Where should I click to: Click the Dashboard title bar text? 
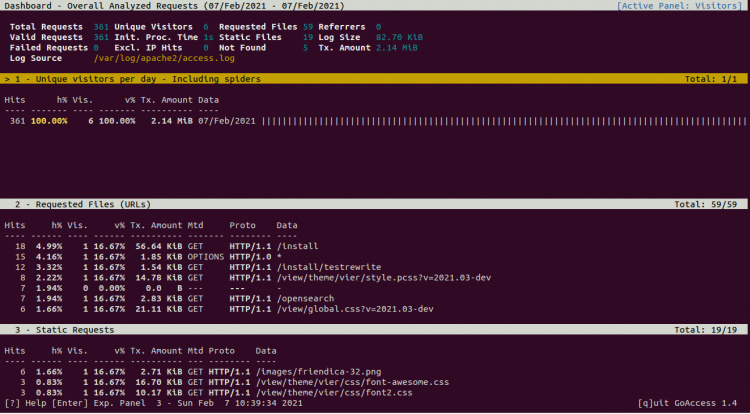coord(150,6)
